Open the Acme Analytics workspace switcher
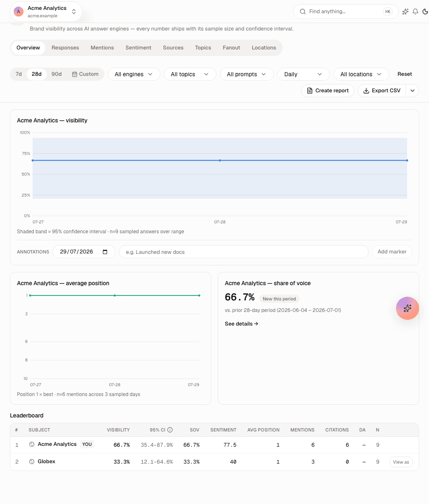 click(46, 12)
